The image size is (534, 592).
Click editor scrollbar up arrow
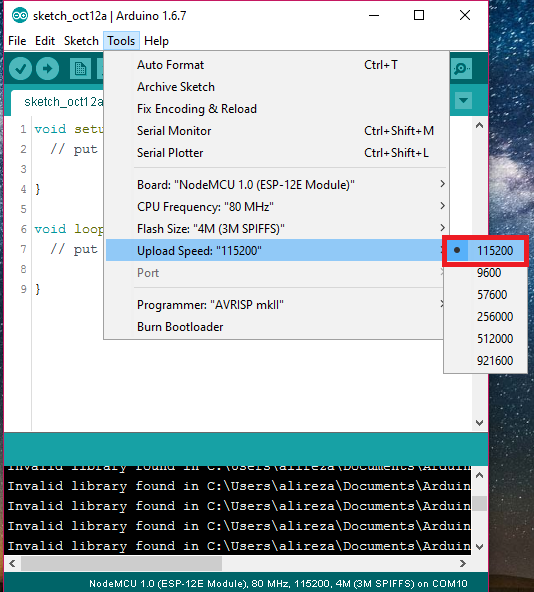click(x=480, y=125)
